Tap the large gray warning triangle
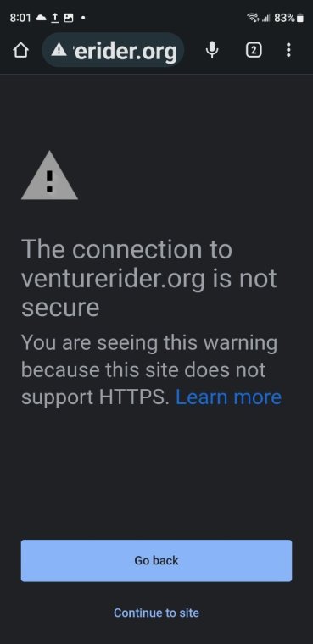 click(49, 175)
